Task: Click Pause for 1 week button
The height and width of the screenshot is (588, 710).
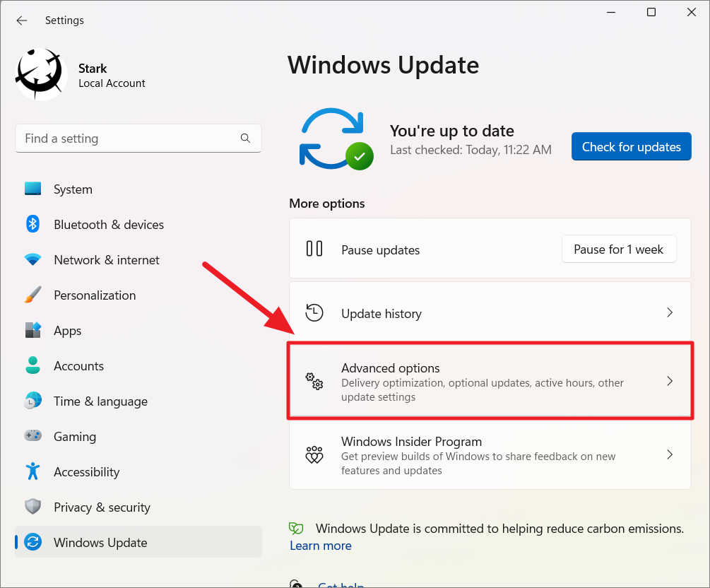Action: pos(619,249)
